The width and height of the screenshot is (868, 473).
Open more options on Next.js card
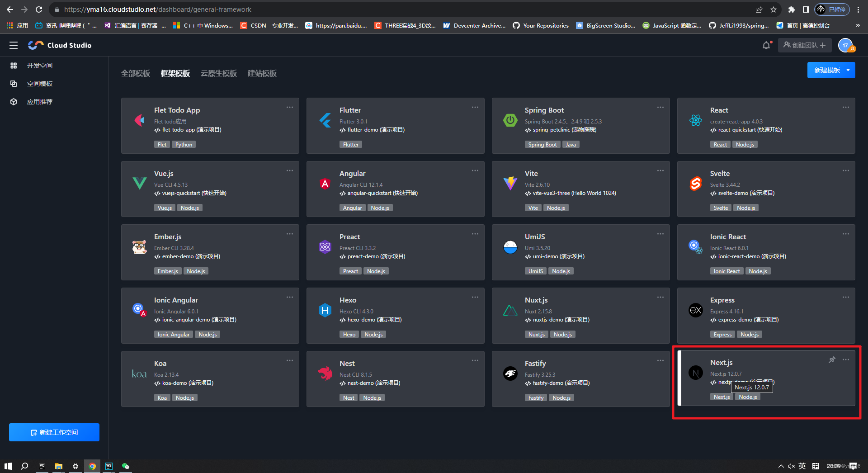[846, 359]
